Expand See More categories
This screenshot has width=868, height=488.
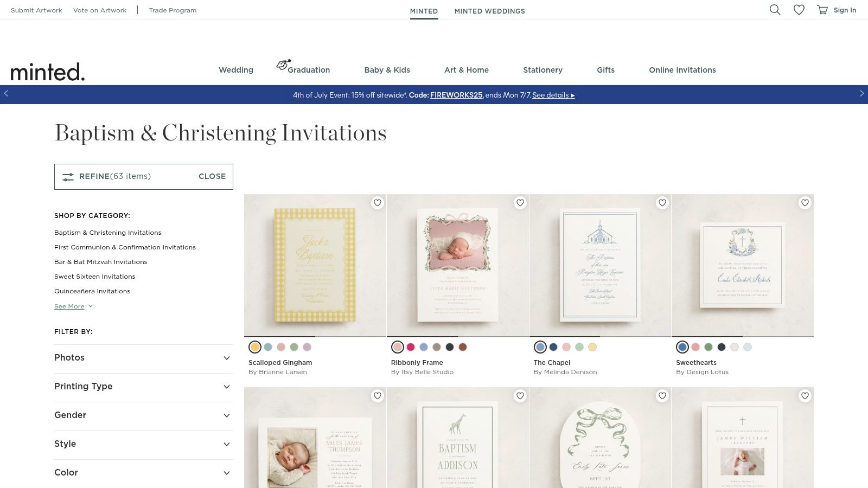73,306
